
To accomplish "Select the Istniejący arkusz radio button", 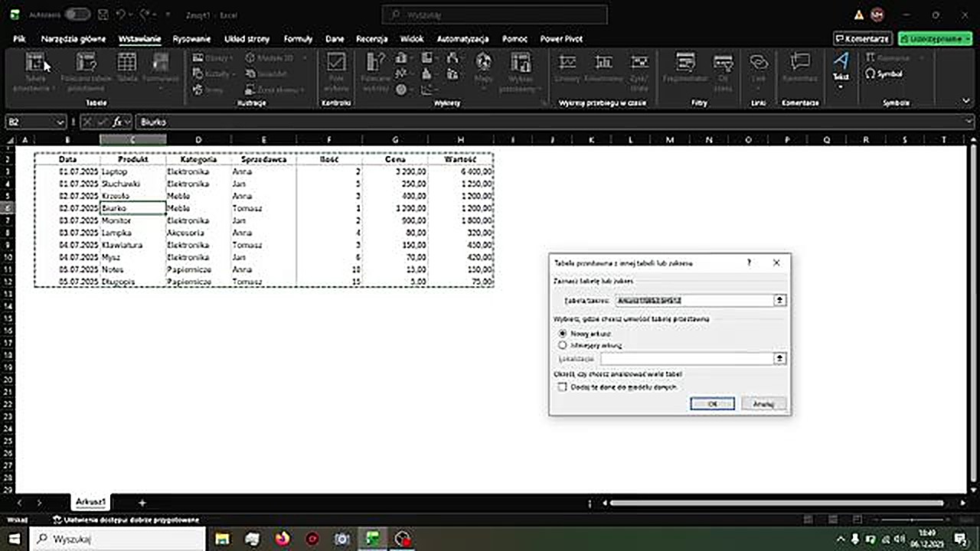I will [x=563, y=345].
